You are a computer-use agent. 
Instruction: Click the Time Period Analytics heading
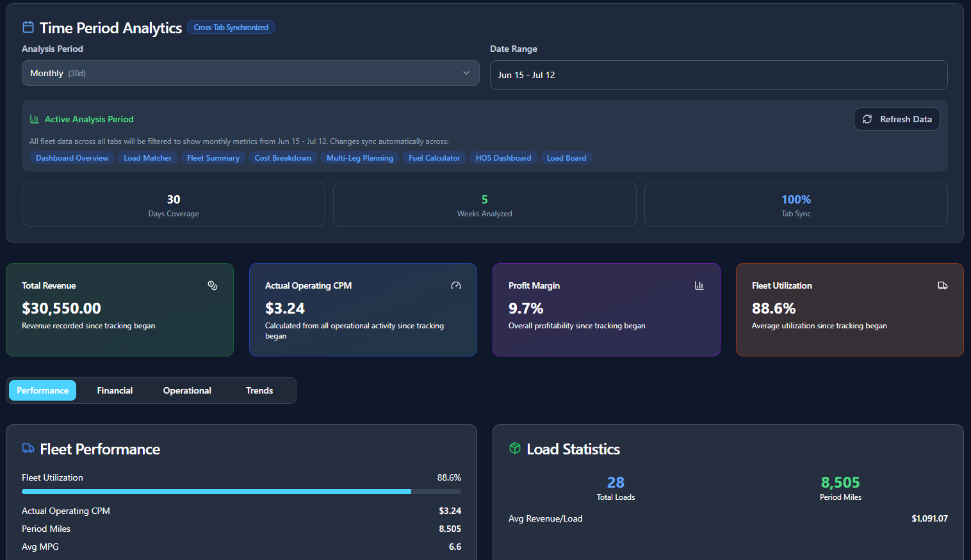click(x=111, y=28)
